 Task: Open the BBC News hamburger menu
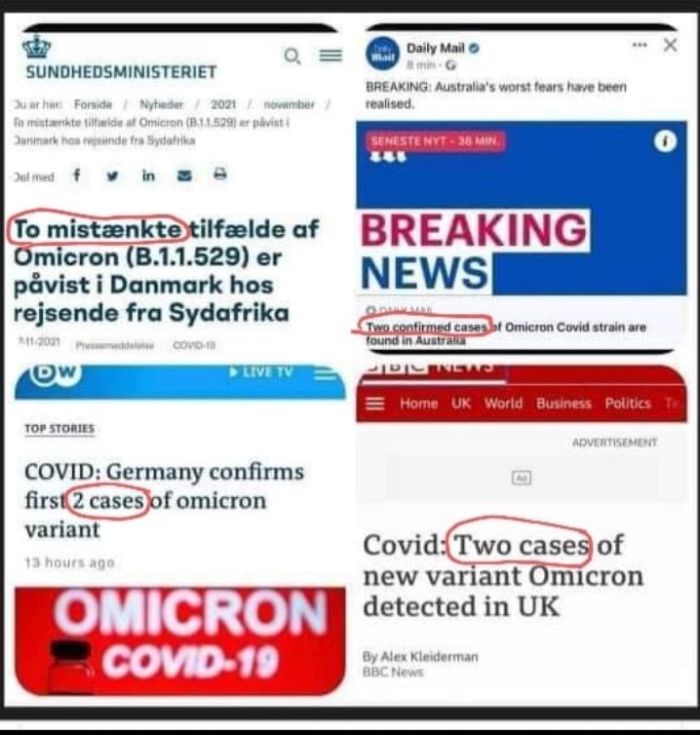pos(374,404)
